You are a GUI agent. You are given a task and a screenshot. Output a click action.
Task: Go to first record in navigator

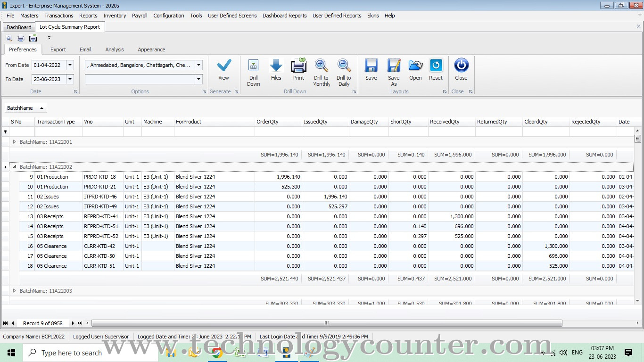click(6, 323)
